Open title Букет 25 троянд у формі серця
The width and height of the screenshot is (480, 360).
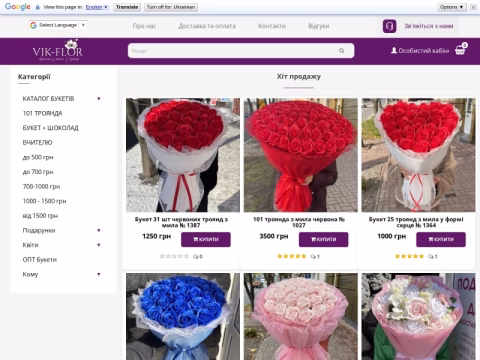pos(416,222)
